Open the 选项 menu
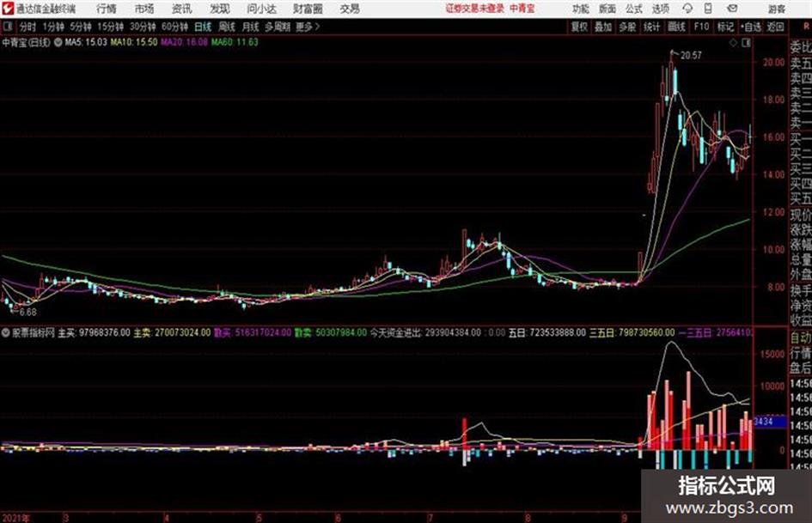This screenshot has width=812, height=523. click(661, 9)
